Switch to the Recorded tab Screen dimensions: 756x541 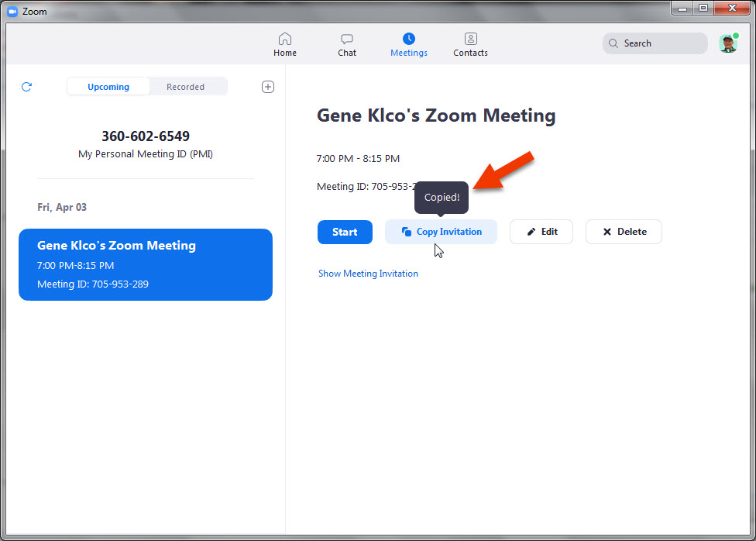click(x=186, y=87)
